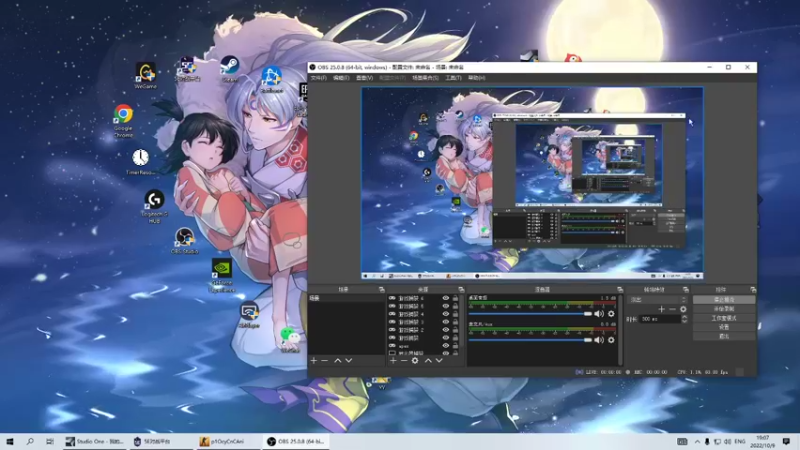Screen dimensions: 800x450
Task: Undock the Controls panel via its float icon
Action: 753,289
